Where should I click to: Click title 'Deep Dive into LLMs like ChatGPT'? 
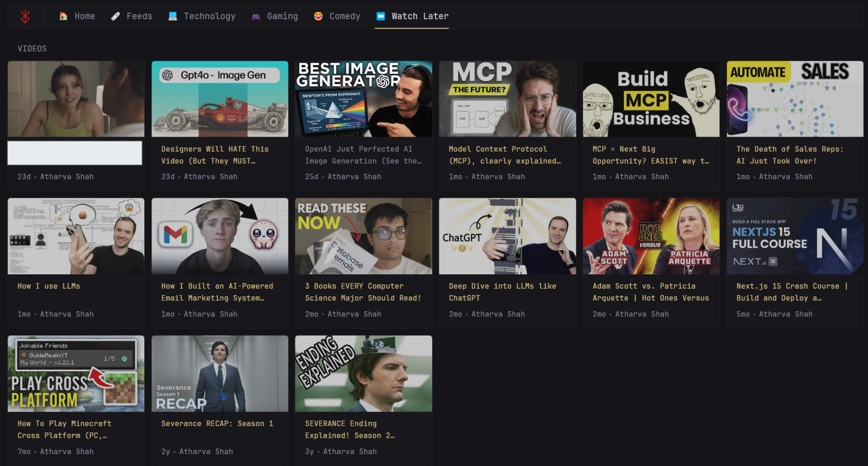pyautogui.click(x=502, y=292)
